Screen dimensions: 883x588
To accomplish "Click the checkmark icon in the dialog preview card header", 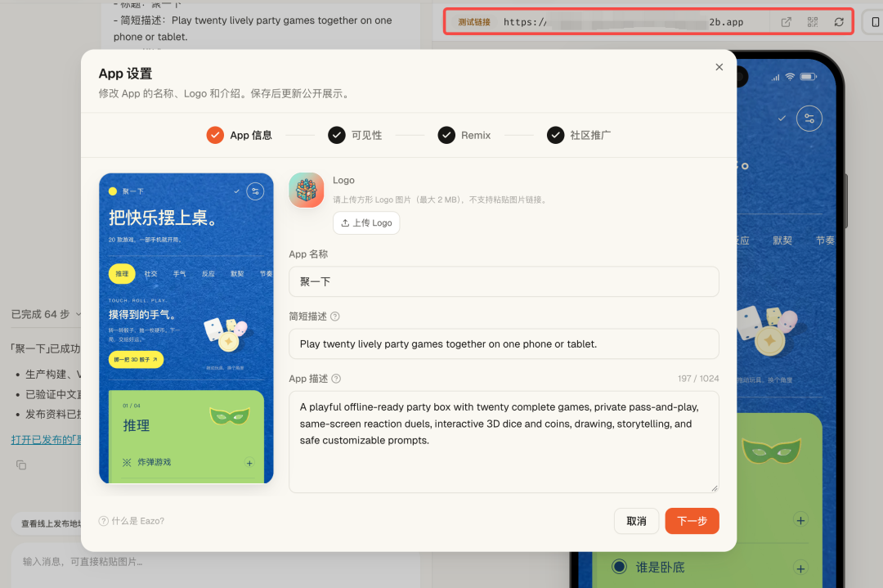I will coord(236,191).
